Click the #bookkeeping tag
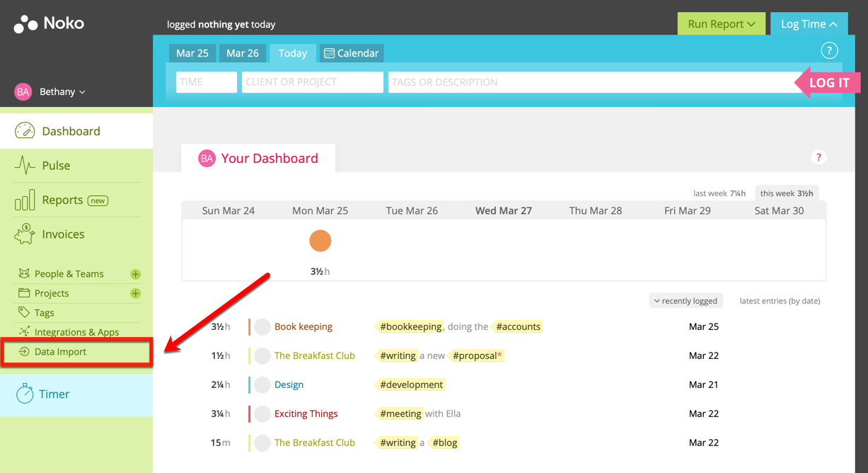Viewport: 868px width, 473px height. click(410, 326)
